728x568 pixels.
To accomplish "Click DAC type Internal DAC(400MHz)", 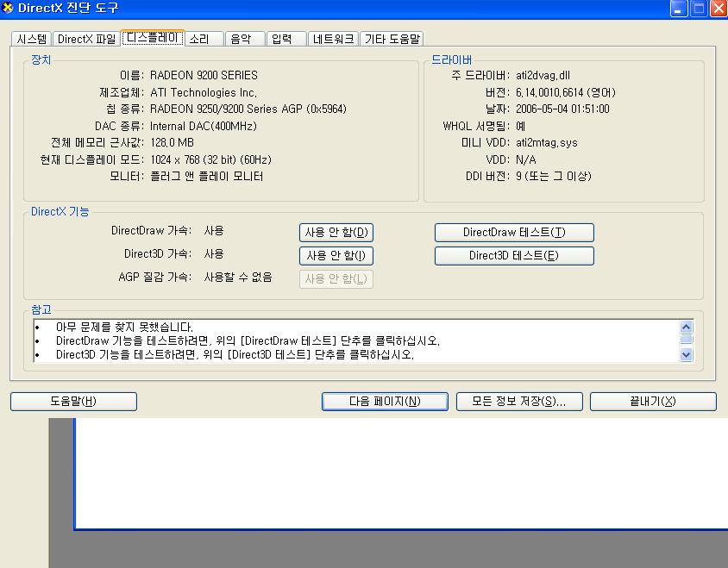I will [x=204, y=126].
